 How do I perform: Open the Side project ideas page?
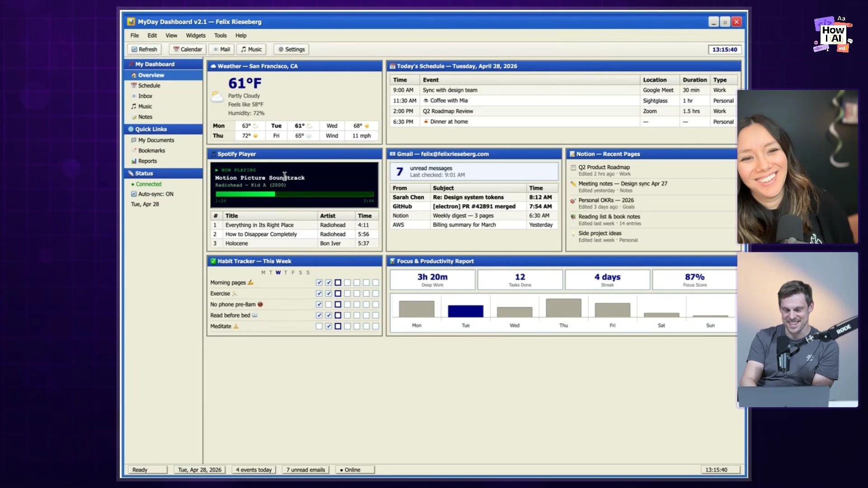click(600, 234)
